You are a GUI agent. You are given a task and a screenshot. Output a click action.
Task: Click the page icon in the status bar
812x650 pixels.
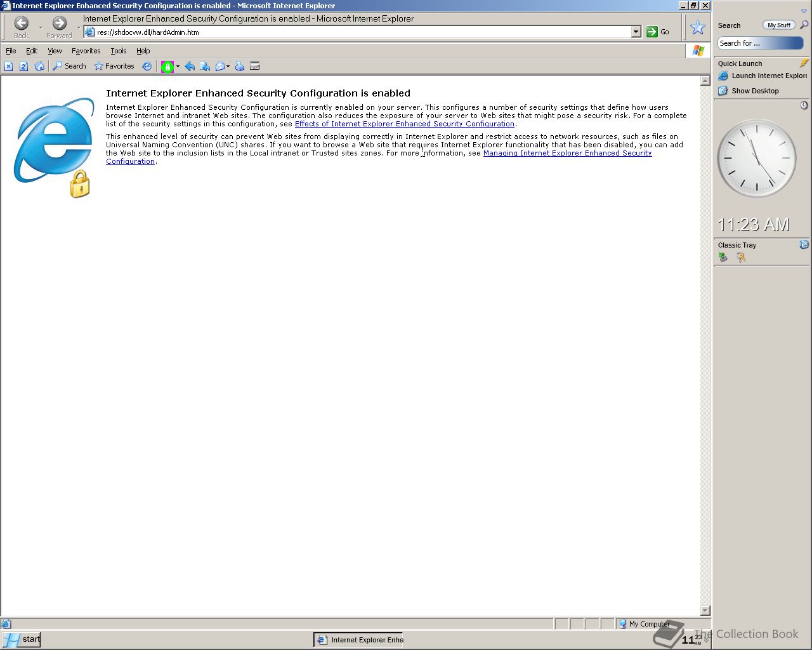pos(6,624)
